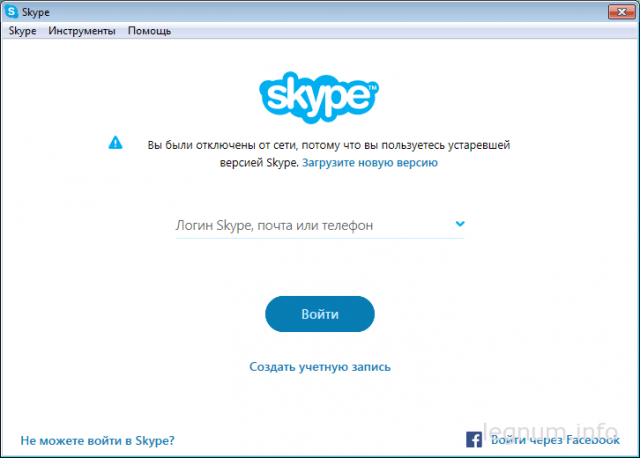Follow the Загрузите новую версию link
640x458 pixels.
pyautogui.click(x=370, y=162)
